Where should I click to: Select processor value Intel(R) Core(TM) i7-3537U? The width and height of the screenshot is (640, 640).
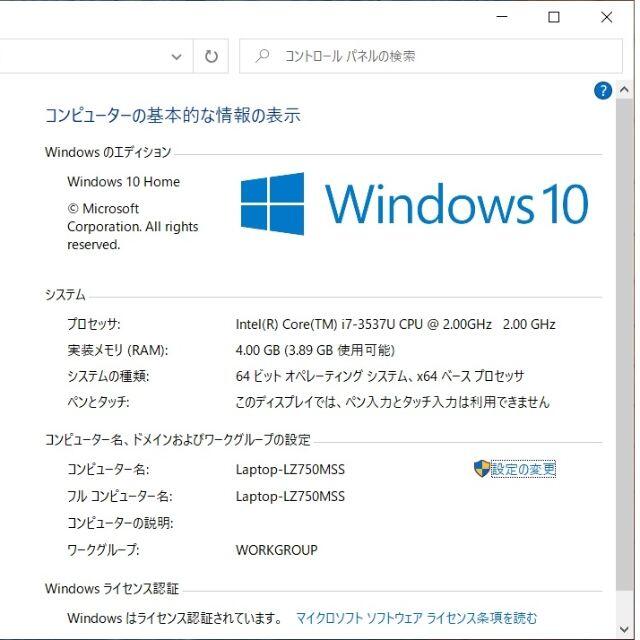[x=315, y=324]
